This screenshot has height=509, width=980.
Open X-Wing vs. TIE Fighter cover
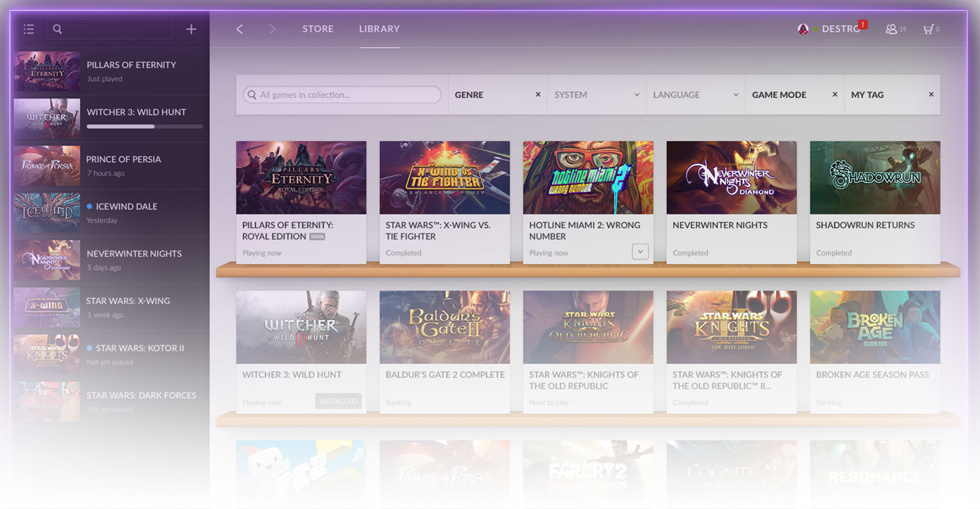(445, 178)
